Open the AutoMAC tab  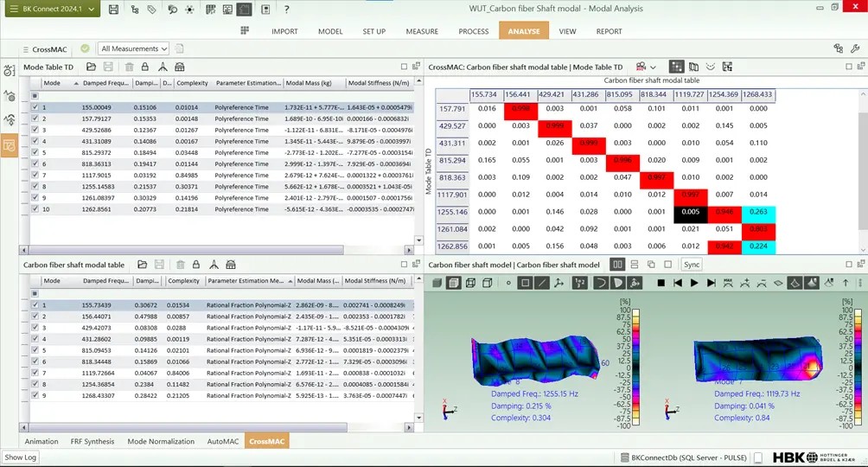tap(222, 442)
